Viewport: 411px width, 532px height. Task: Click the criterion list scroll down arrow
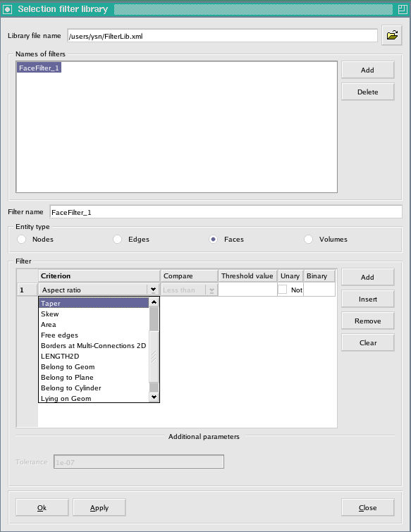click(x=154, y=397)
